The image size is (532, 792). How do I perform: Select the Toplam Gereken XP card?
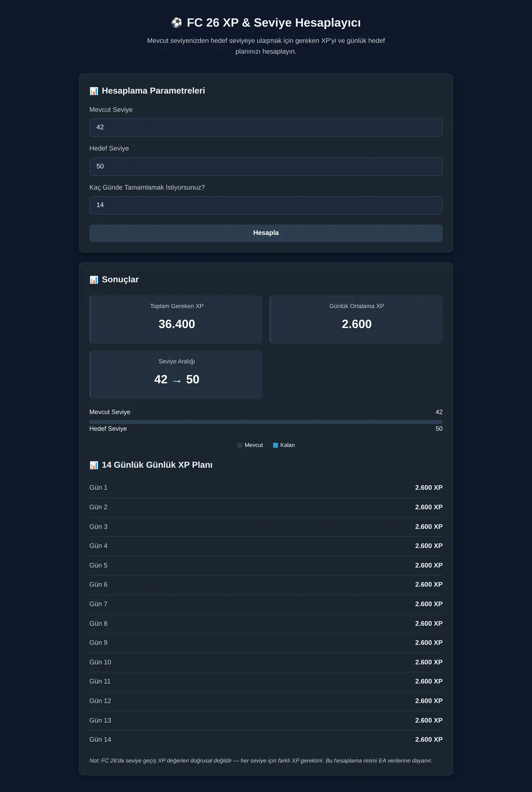(176, 319)
